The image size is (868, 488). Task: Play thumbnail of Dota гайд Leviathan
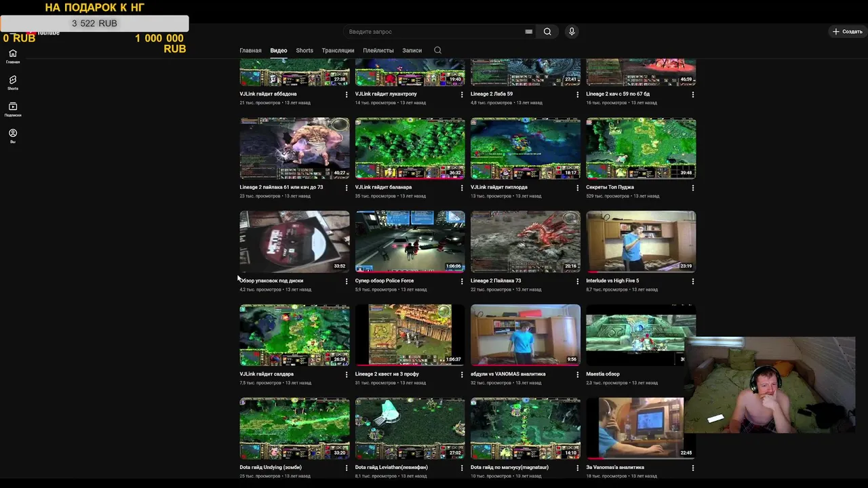tap(410, 428)
